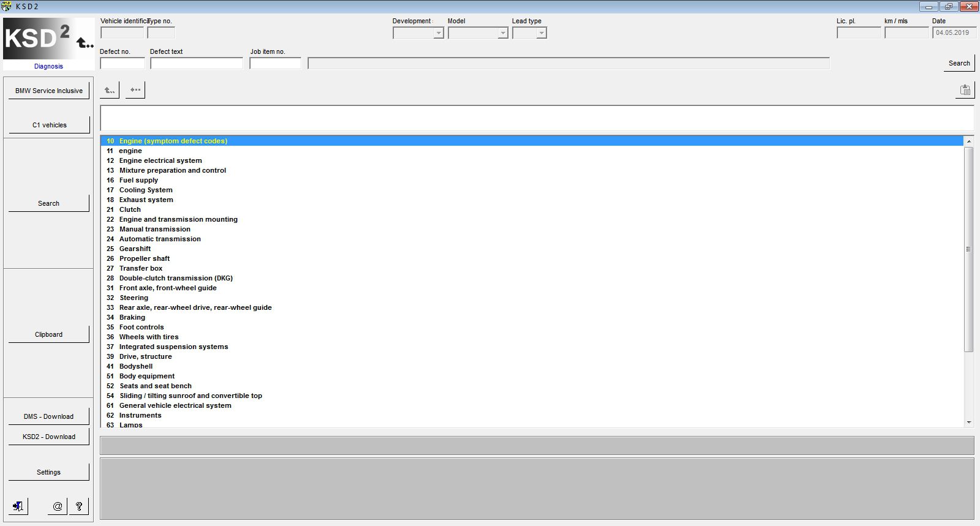Click the Diagnosis link under the logo

click(48, 66)
